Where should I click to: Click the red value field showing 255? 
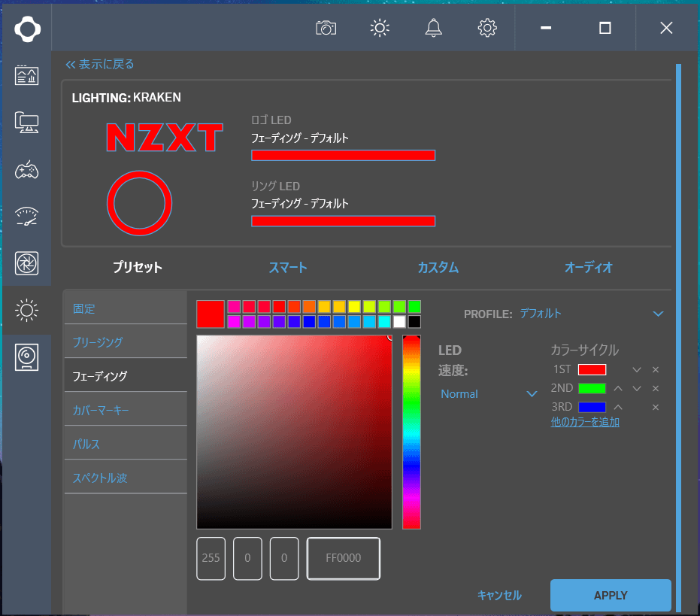tap(211, 558)
